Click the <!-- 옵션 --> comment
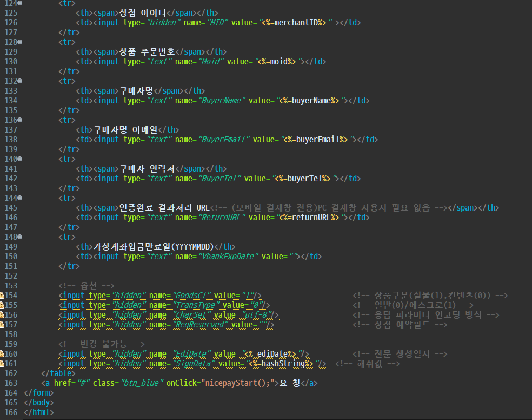The width and height of the screenshot is (532, 420). 87,286
